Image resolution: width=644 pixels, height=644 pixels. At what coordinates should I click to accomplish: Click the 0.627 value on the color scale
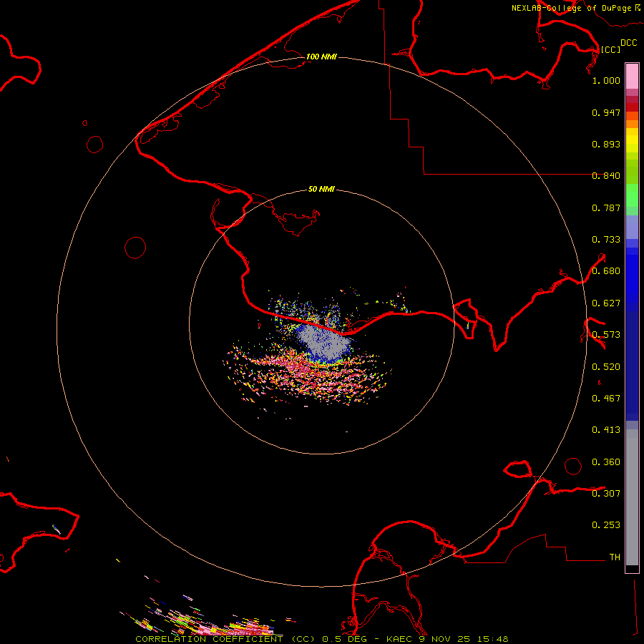coord(606,303)
